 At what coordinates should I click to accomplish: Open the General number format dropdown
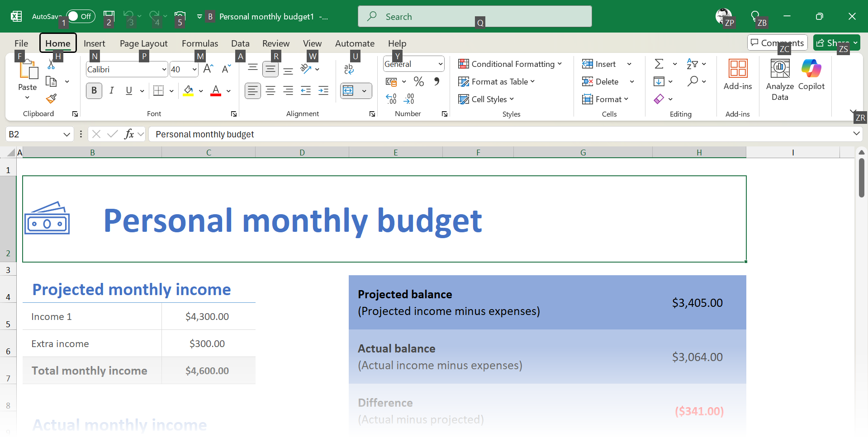[x=440, y=64]
